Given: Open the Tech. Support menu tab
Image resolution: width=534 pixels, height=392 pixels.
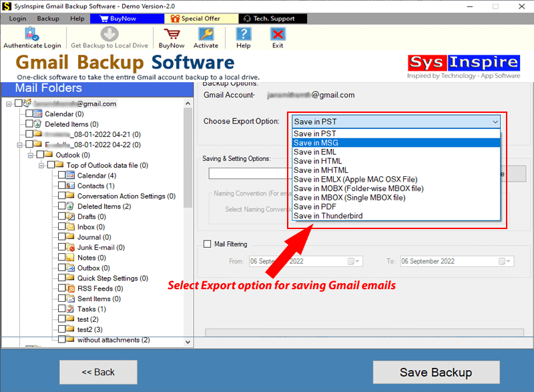Looking at the screenshot, I should pos(273,19).
